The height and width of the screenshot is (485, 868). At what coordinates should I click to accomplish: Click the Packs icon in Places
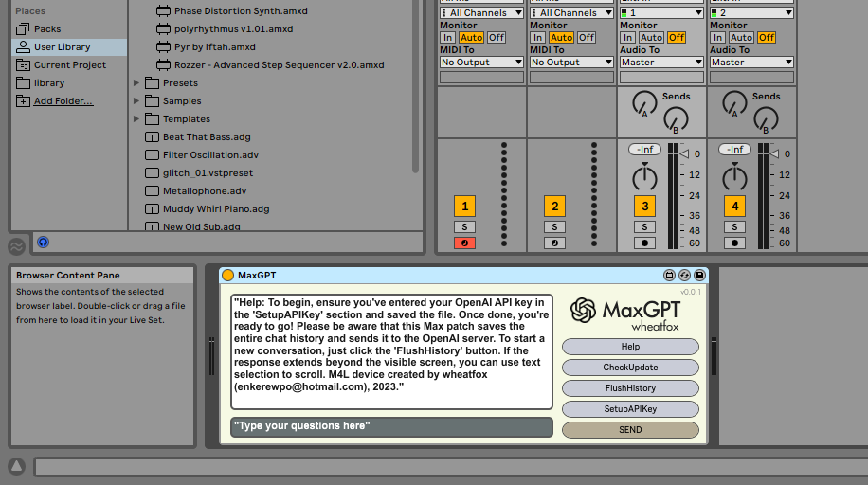coord(23,29)
